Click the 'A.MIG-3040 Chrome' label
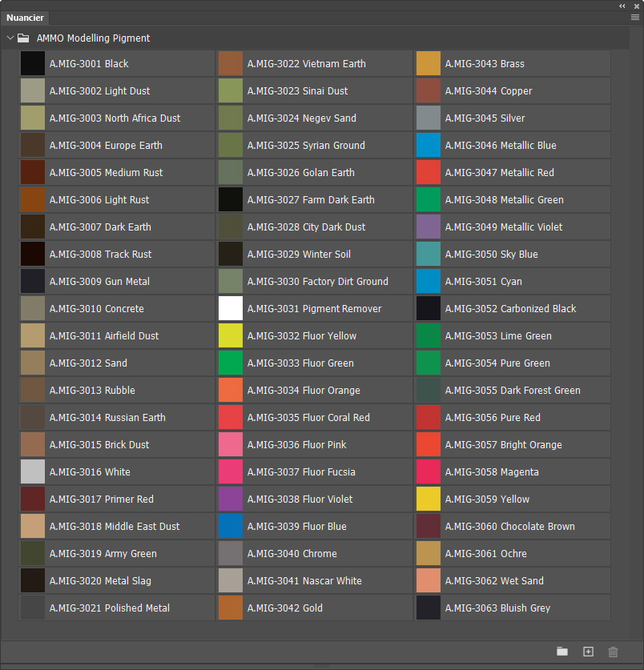Screen dimensions: 644x670 click(292, 553)
